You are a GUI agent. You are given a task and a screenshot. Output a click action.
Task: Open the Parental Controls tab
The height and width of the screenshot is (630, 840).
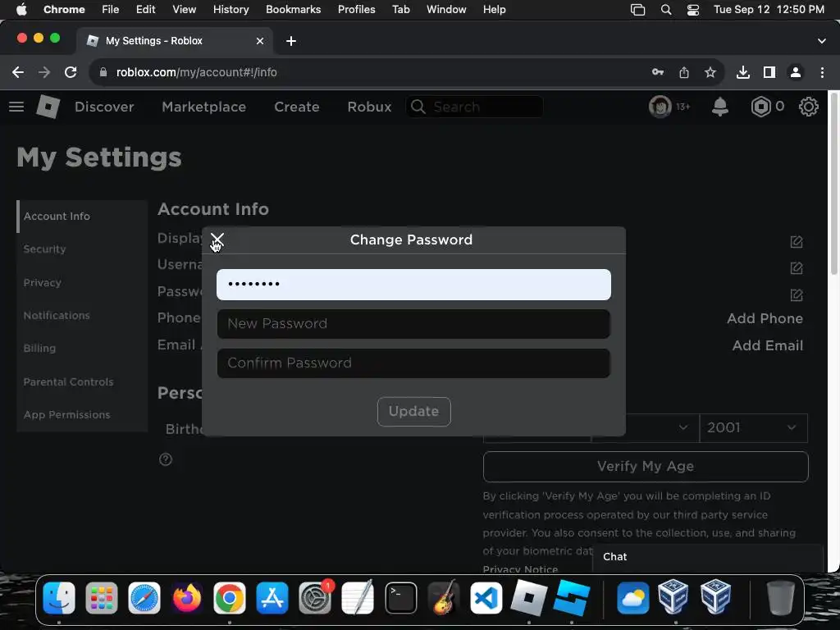[x=82, y=382]
